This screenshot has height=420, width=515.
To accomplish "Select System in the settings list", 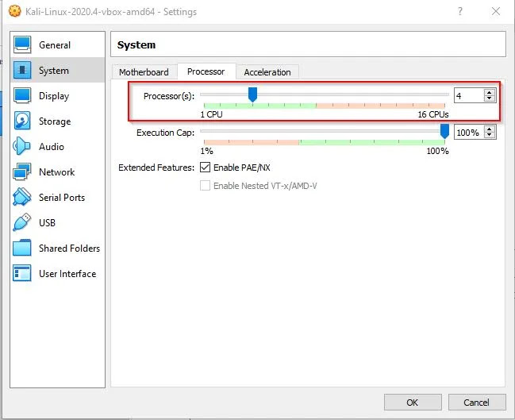I will (x=54, y=71).
